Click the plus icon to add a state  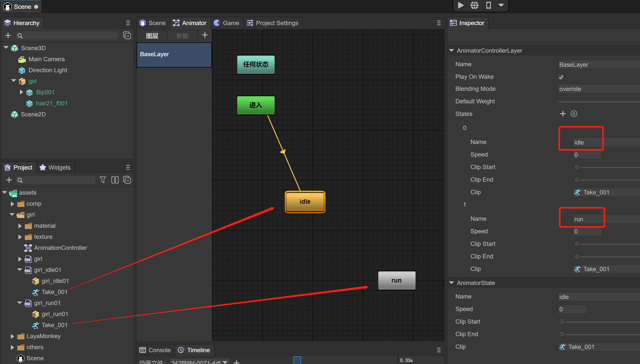point(563,114)
